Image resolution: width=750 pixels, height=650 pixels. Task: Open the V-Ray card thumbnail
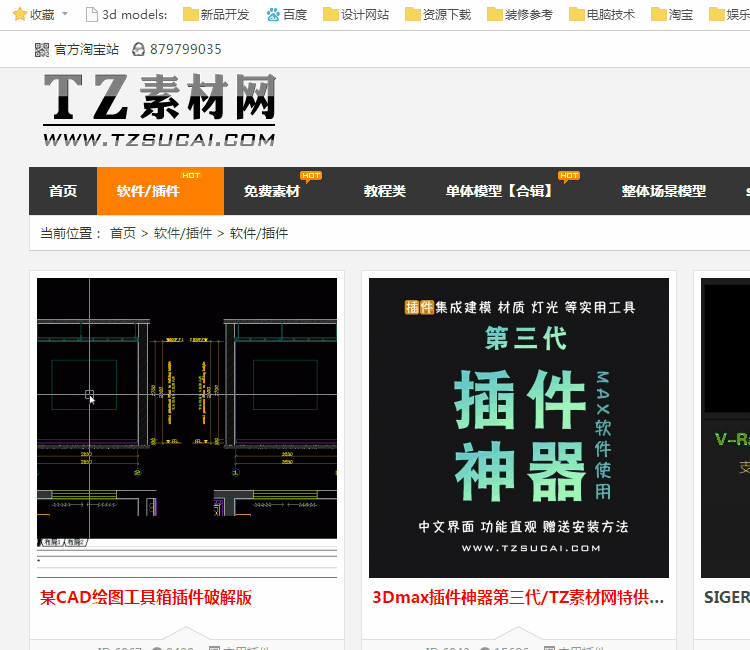(x=725, y=428)
